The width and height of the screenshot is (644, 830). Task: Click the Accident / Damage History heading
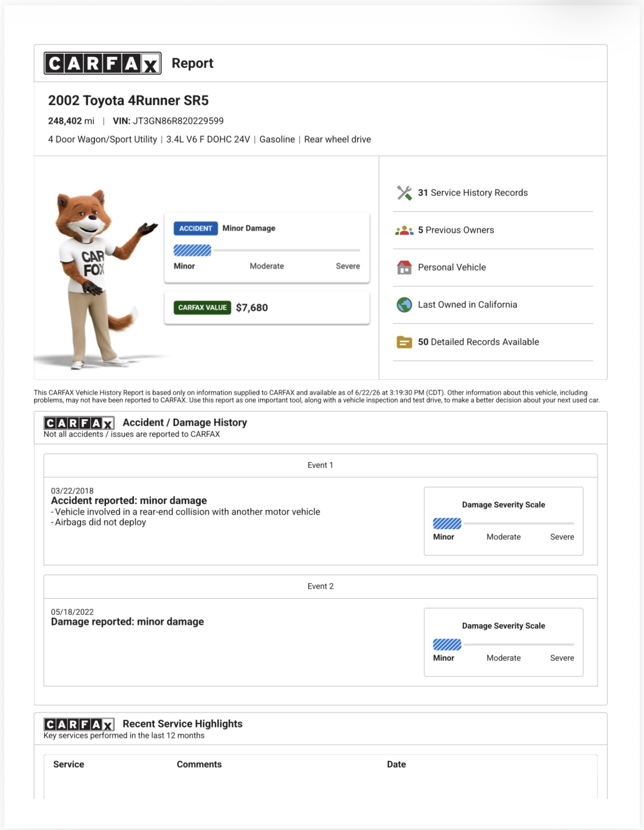[185, 422]
